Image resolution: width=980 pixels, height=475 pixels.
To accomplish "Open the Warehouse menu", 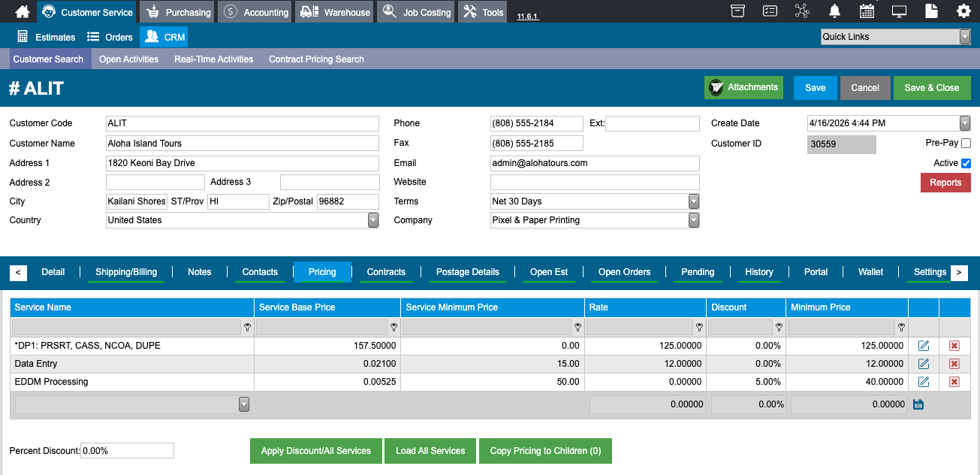I will point(336,12).
